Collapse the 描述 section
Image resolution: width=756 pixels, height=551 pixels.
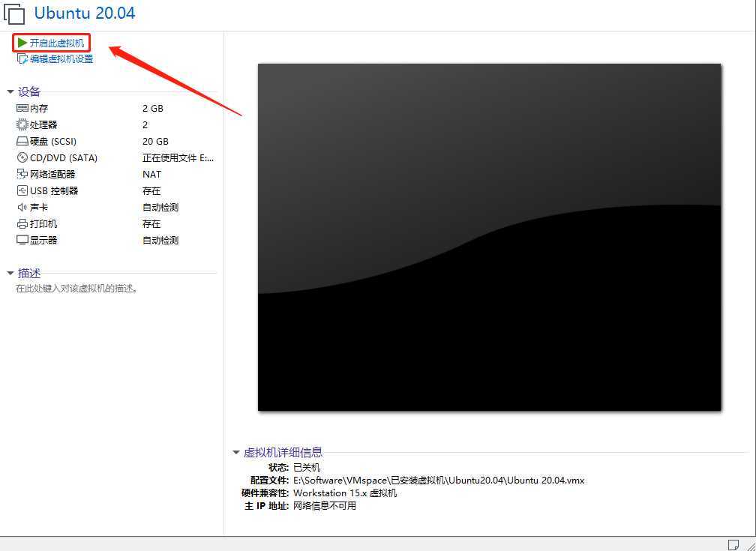tap(10, 274)
